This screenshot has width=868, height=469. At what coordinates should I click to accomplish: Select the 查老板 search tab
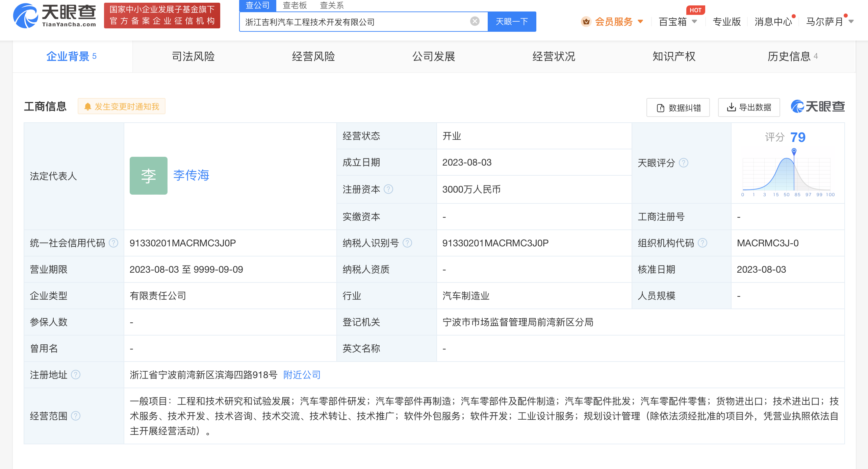295,5
